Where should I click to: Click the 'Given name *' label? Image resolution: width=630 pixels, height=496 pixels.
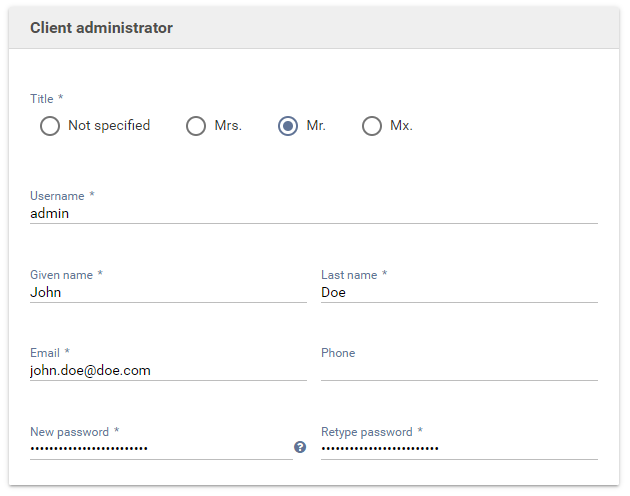(x=66, y=274)
